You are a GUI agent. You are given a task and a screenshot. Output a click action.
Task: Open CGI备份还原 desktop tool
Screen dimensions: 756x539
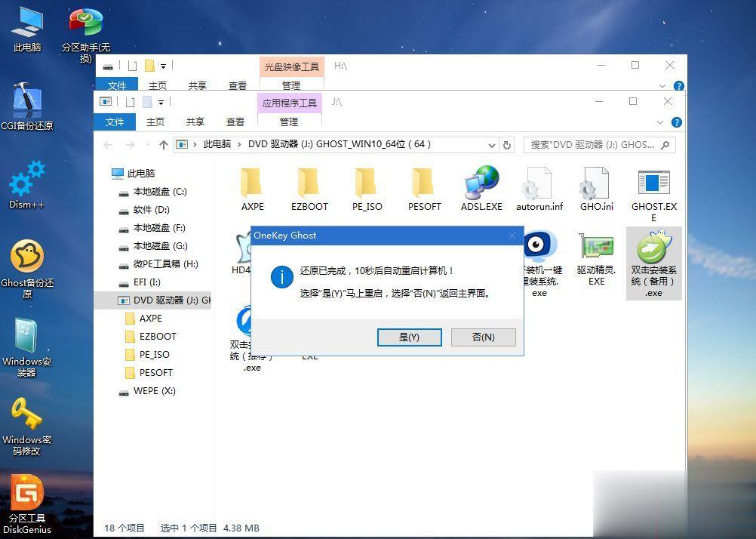[27, 107]
